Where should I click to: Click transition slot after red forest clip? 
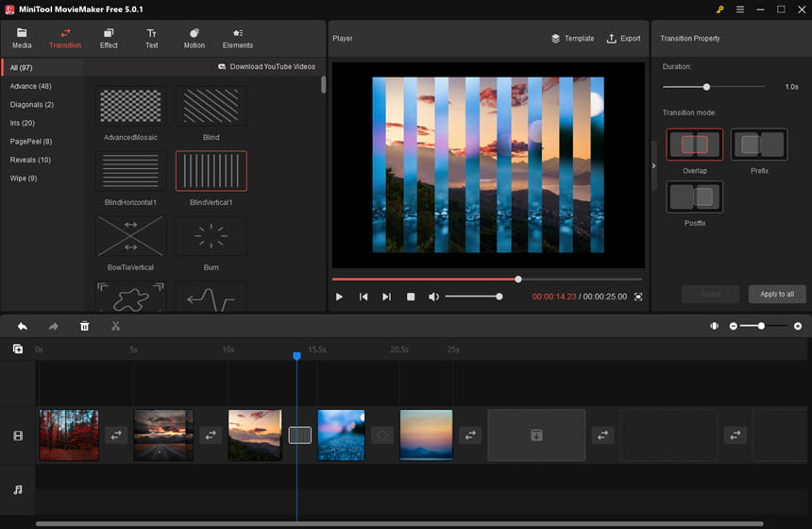116,435
